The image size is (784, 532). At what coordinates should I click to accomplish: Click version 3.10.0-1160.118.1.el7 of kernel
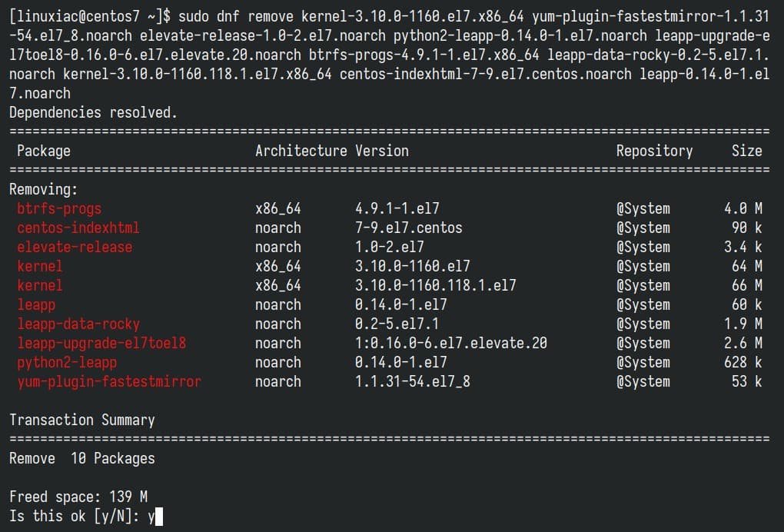click(x=436, y=285)
